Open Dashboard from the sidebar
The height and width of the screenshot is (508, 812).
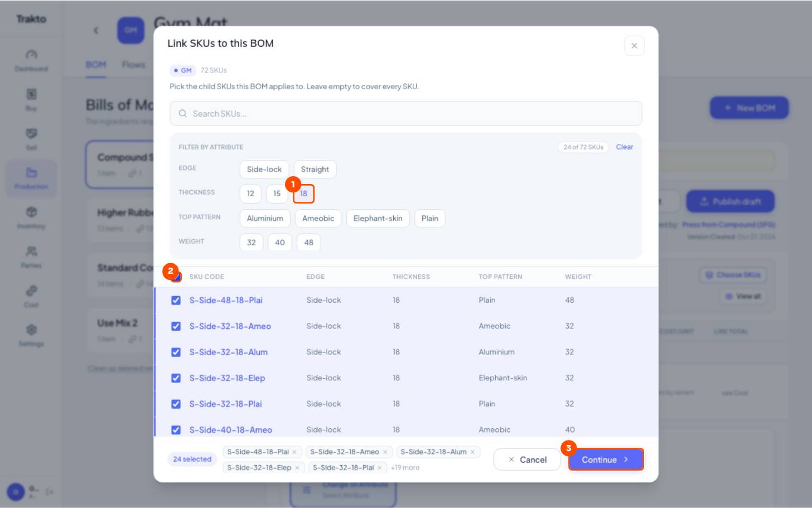click(31, 61)
